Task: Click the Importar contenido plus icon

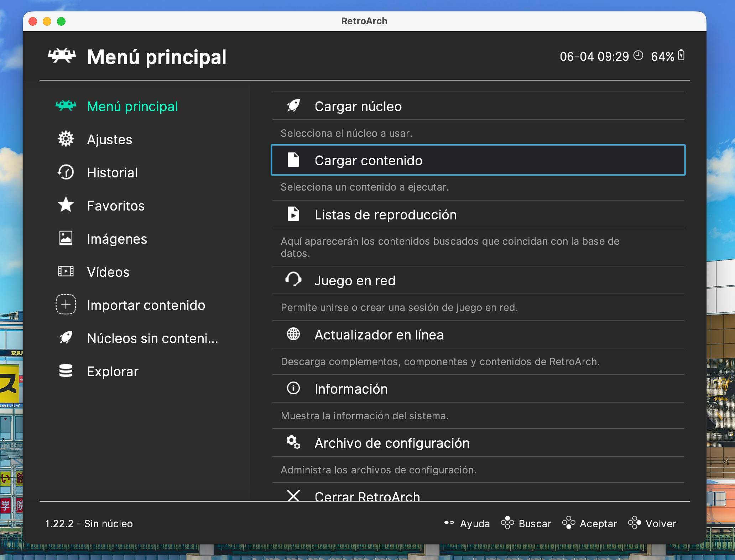Action: click(x=66, y=305)
